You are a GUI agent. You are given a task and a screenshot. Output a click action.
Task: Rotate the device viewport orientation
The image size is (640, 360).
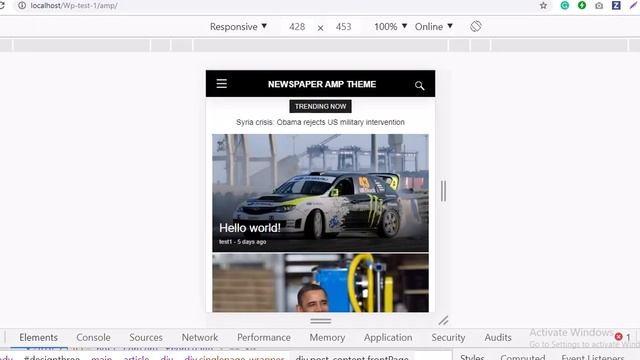tap(476, 27)
